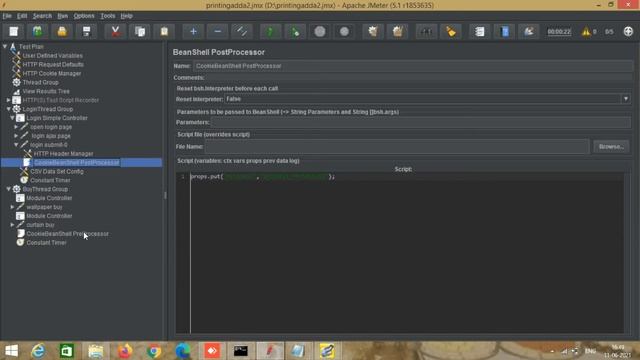
Task: Click the Clear toolbar icon
Action: (373, 31)
